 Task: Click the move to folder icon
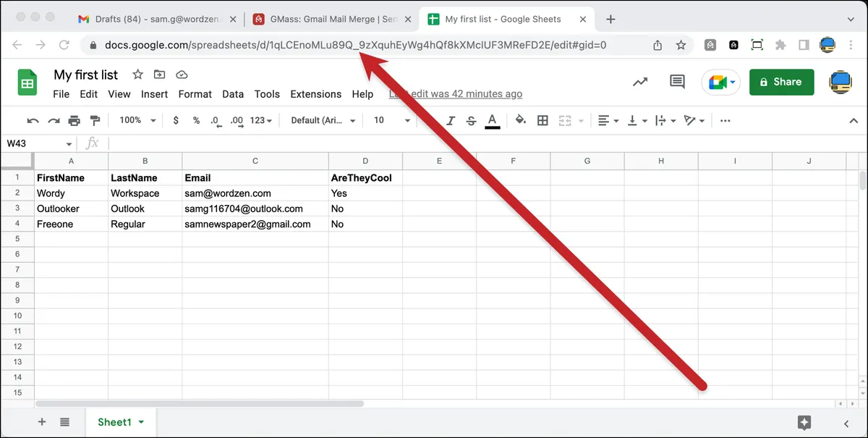point(159,75)
